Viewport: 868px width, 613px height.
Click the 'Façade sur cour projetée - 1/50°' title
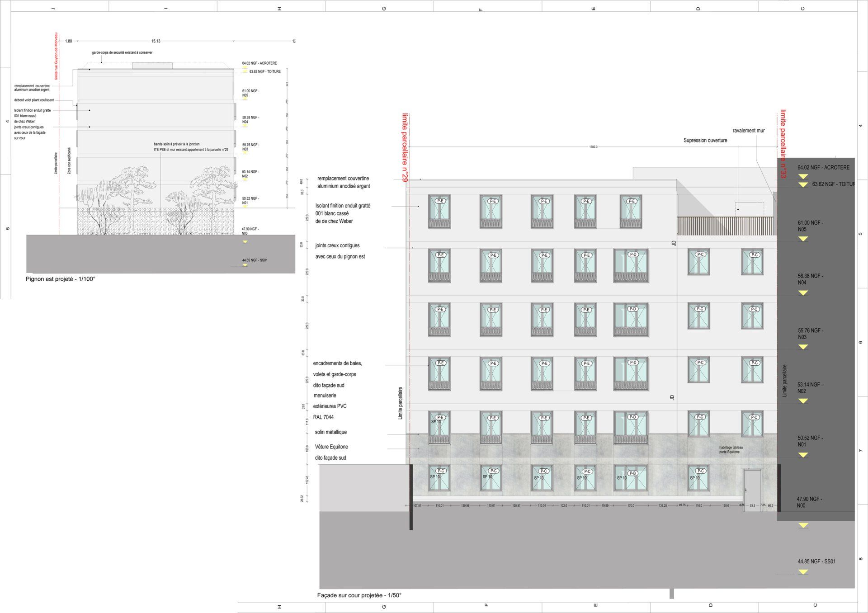click(359, 595)
